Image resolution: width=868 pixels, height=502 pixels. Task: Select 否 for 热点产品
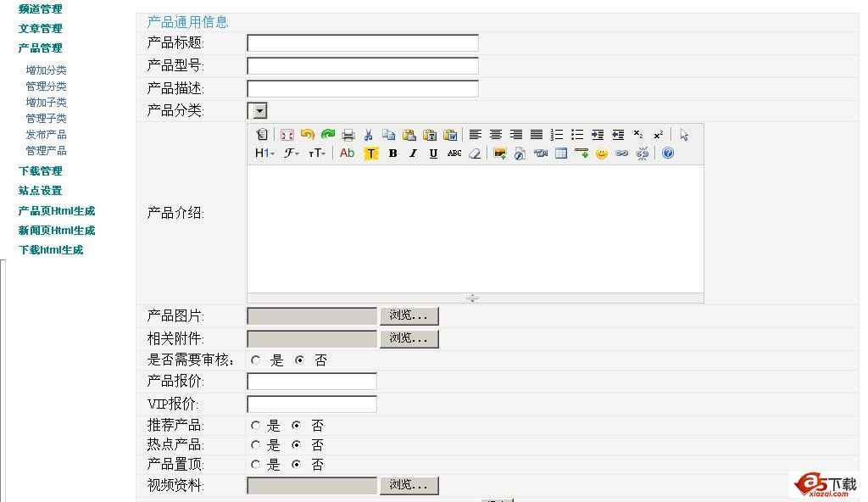pos(297,445)
